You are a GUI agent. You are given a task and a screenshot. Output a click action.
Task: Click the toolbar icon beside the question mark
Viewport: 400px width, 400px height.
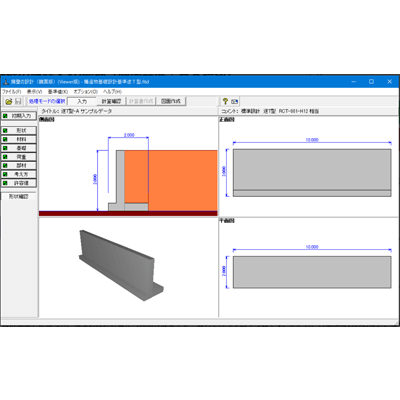235,101
